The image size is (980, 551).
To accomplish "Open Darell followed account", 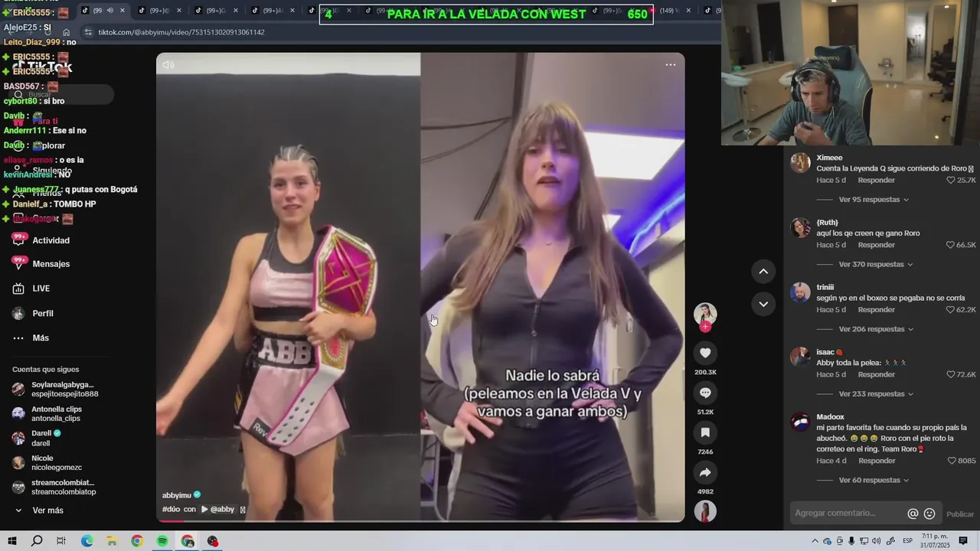I will 37,438.
